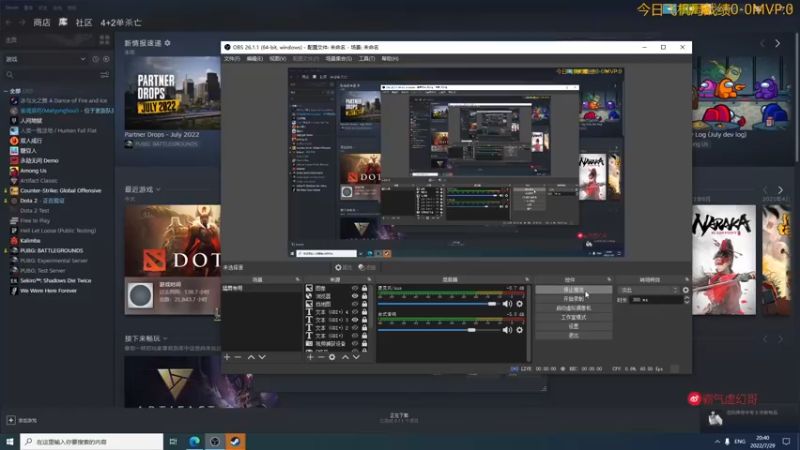The height and width of the screenshot is (450, 800).
Task: Go back with Steam navigation arrow
Action: pos(9,22)
